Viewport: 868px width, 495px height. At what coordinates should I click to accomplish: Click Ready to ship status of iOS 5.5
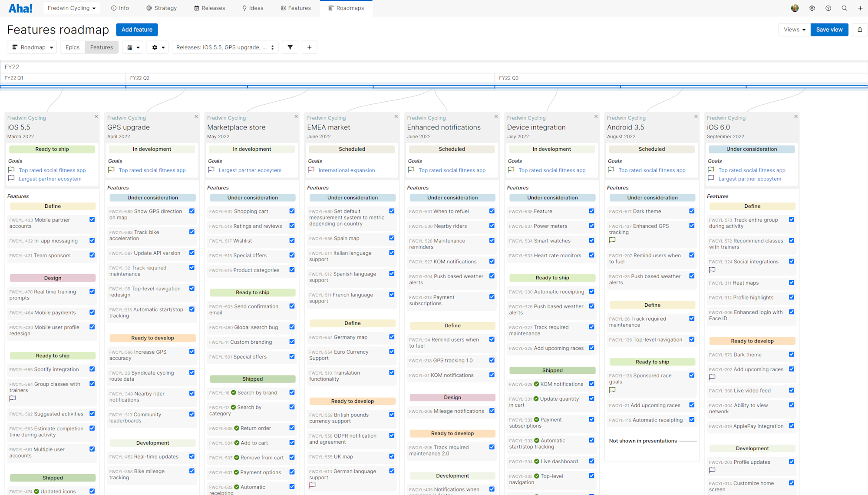pyautogui.click(x=52, y=149)
